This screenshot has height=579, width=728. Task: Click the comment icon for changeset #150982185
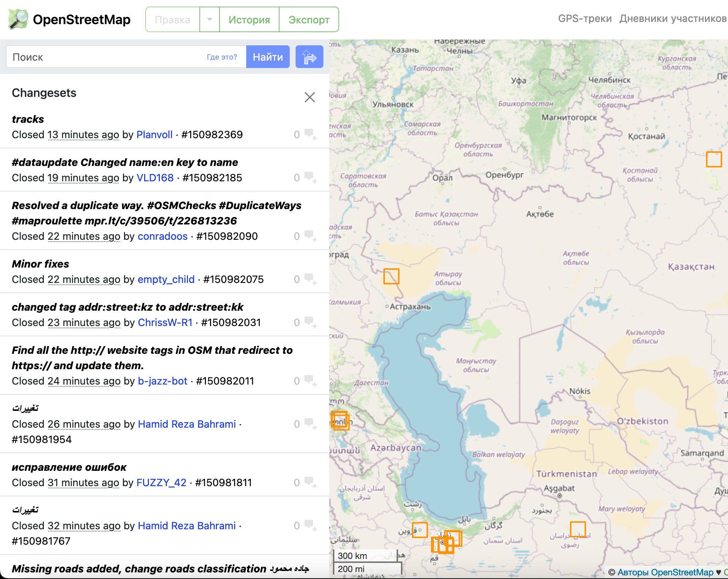coord(310,177)
